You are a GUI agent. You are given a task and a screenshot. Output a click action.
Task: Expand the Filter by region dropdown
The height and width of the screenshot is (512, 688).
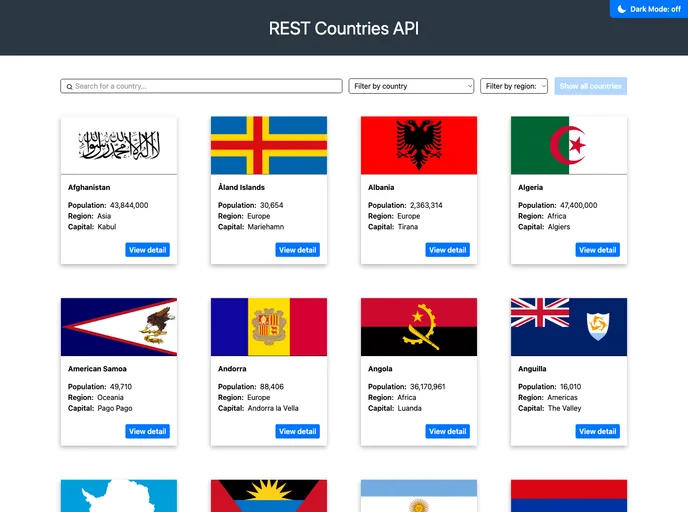(x=514, y=86)
